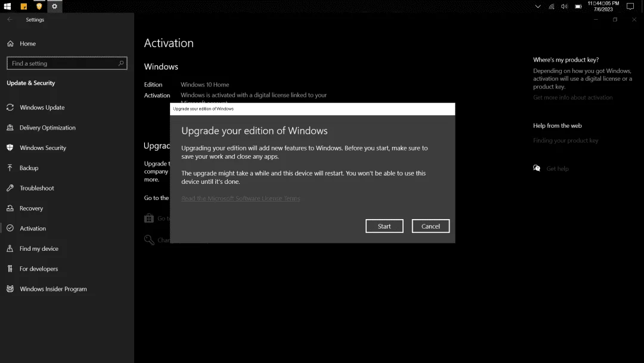Go back using the Settings back arrow

(10, 19)
